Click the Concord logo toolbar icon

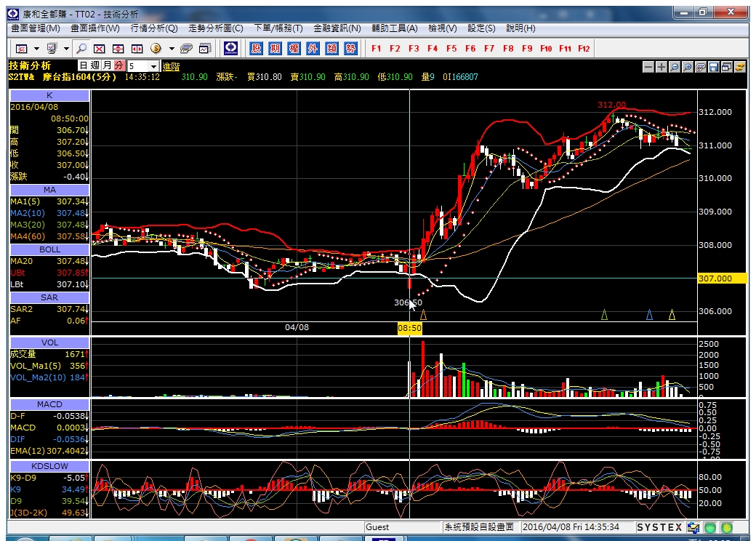pyautogui.click(x=230, y=48)
